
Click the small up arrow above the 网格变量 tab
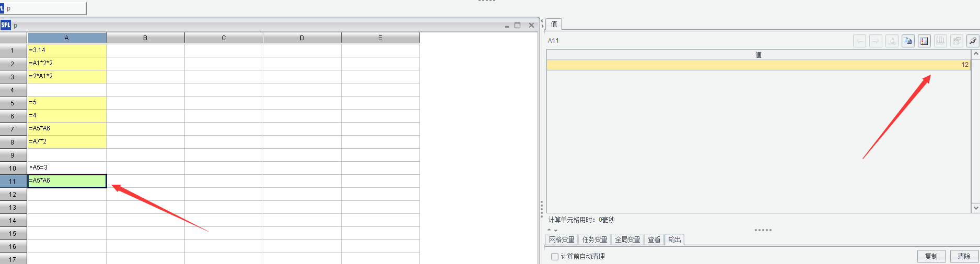[550, 230]
